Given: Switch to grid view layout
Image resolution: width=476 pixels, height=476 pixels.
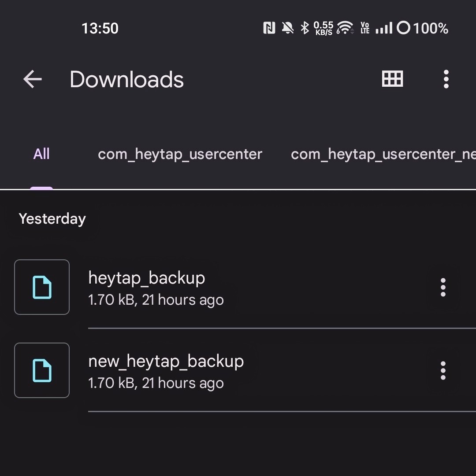Looking at the screenshot, I should point(392,79).
